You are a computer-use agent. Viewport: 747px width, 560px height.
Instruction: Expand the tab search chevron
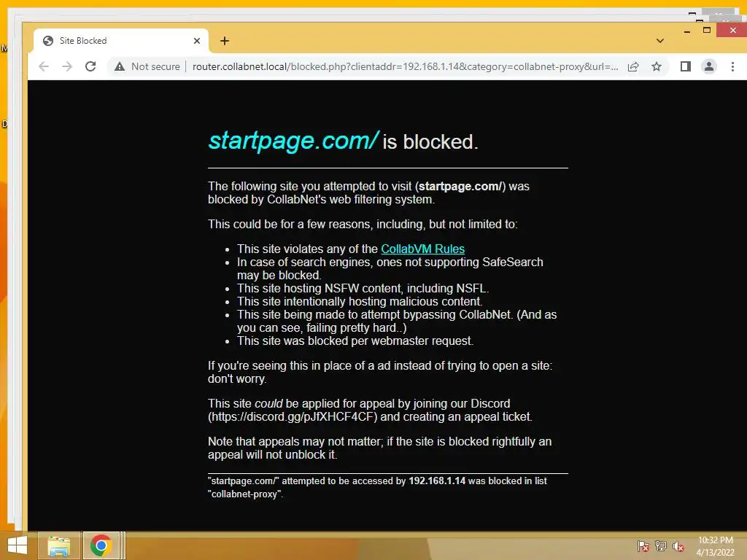(x=659, y=41)
